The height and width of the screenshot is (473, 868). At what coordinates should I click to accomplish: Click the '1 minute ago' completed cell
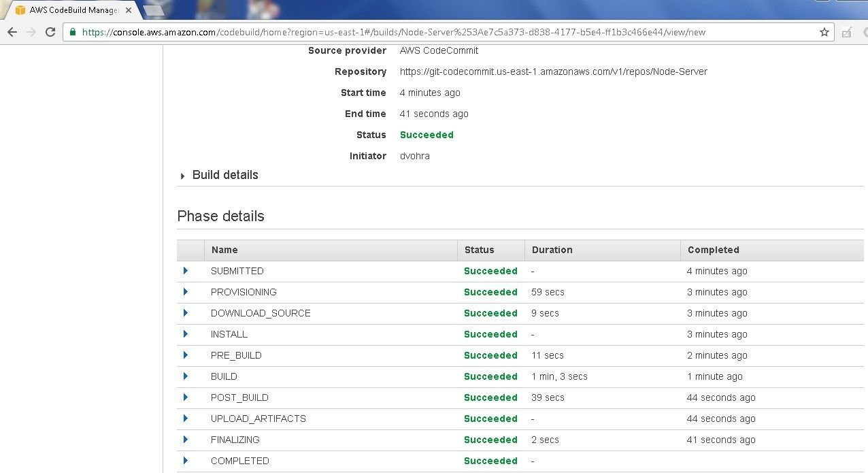coord(715,376)
